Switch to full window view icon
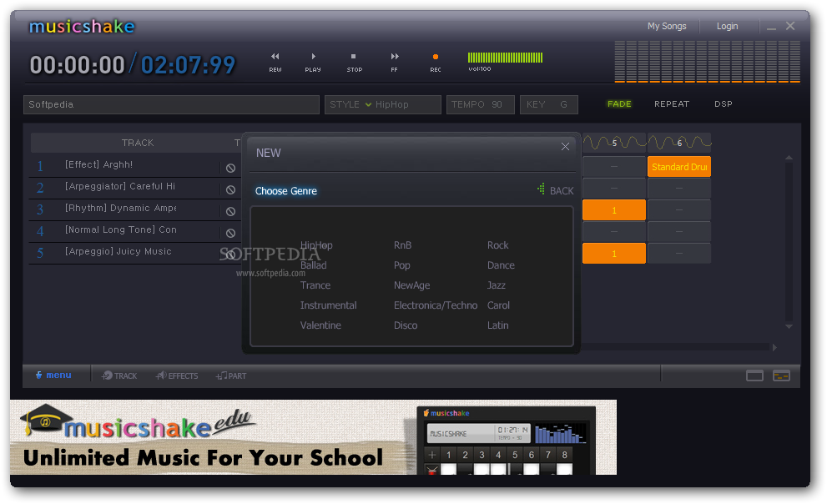The width and height of the screenshot is (827, 504). tap(754, 375)
